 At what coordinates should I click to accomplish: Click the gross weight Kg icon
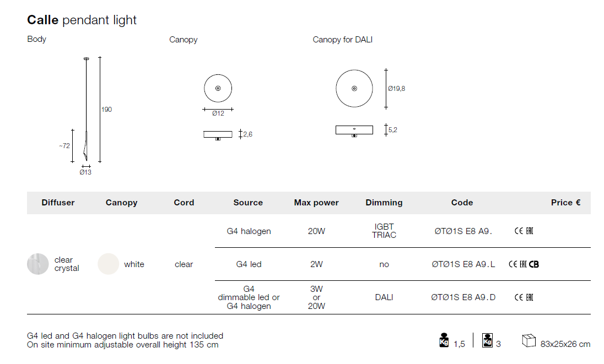487,340
